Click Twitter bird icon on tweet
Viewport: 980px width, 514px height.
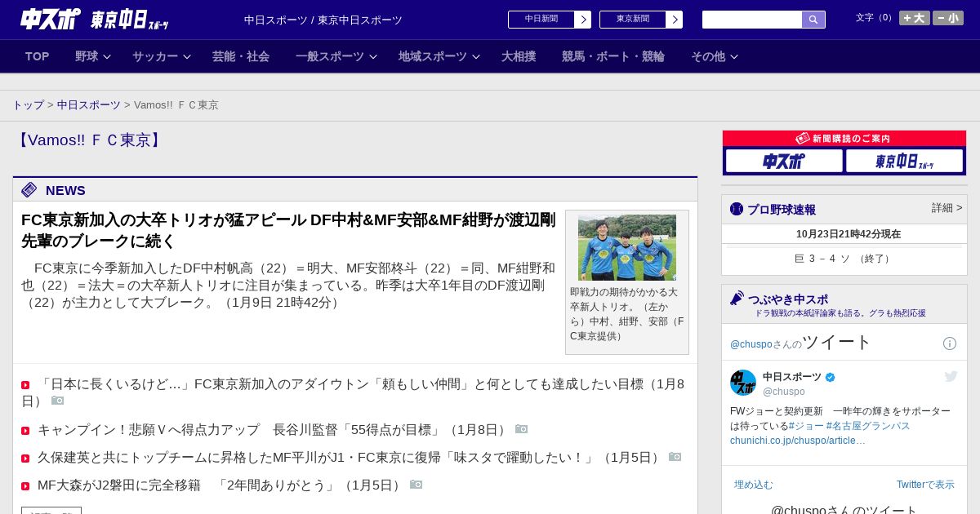pos(951,376)
